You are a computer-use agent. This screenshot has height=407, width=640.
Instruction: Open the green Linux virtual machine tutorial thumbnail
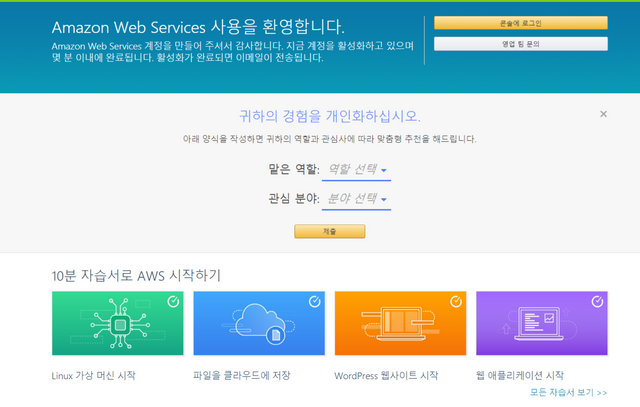coord(118,323)
